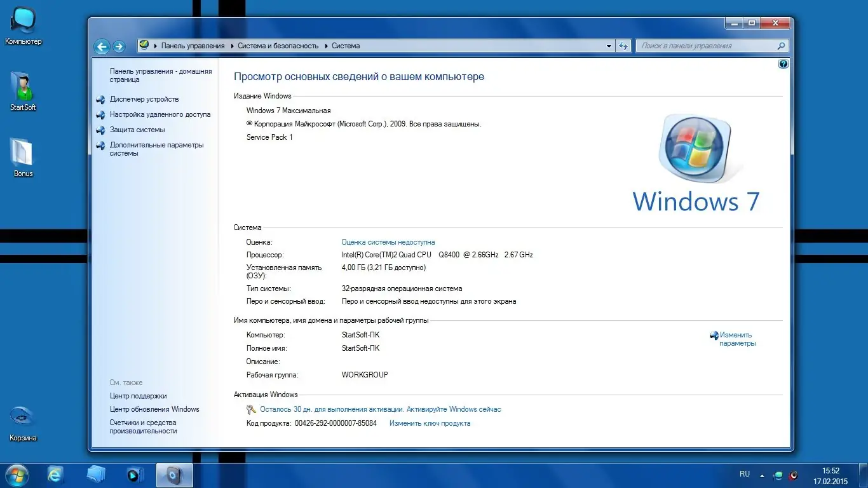Open Windows Media Player from taskbar

pyautogui.click(x=135, y=475)
